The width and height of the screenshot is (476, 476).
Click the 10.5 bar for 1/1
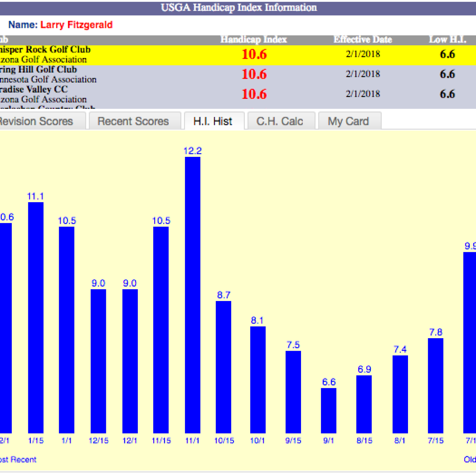67,330
